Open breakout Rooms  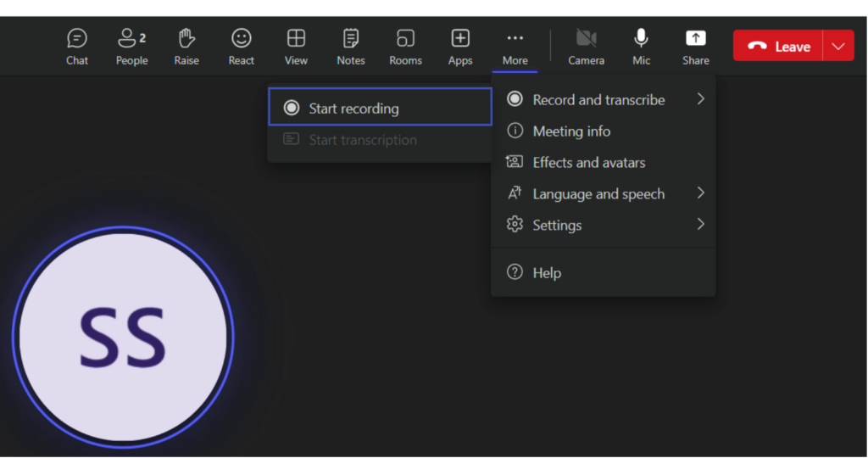(405, 47)
